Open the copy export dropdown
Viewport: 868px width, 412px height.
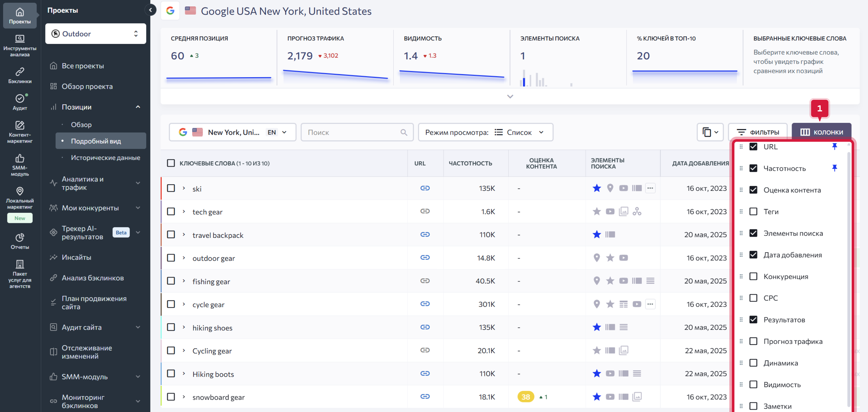710,132
